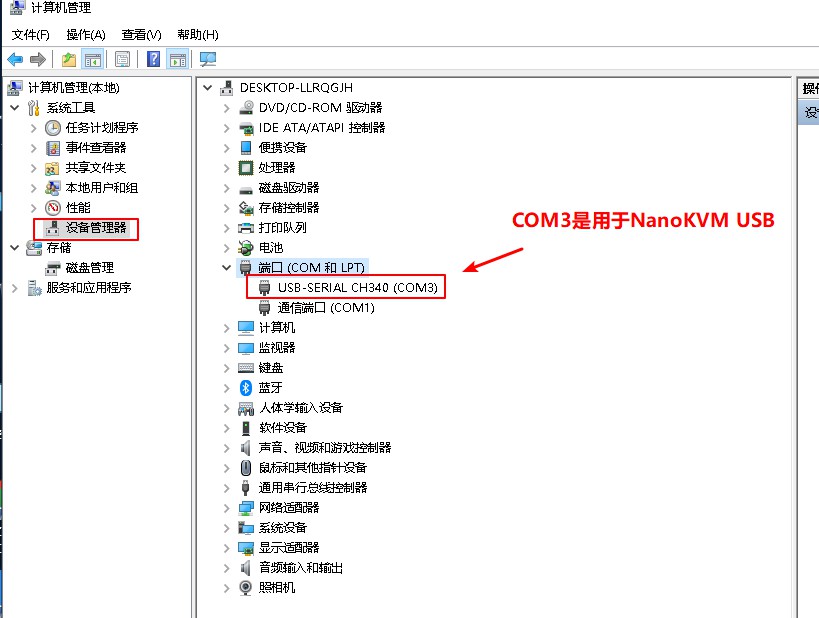Click the DESKTOP-LLRQGJH computer name
The height and width of the screenshot is (618, 819).
click(x=296, y=88)
